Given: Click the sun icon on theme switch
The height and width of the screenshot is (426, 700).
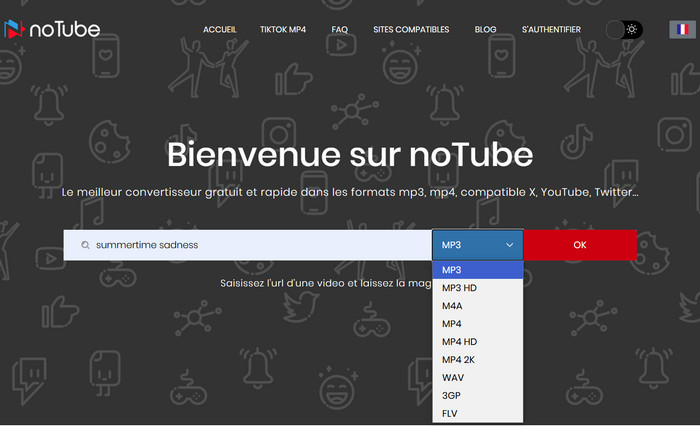Looking at the screenshot, I should click(632, 30).
